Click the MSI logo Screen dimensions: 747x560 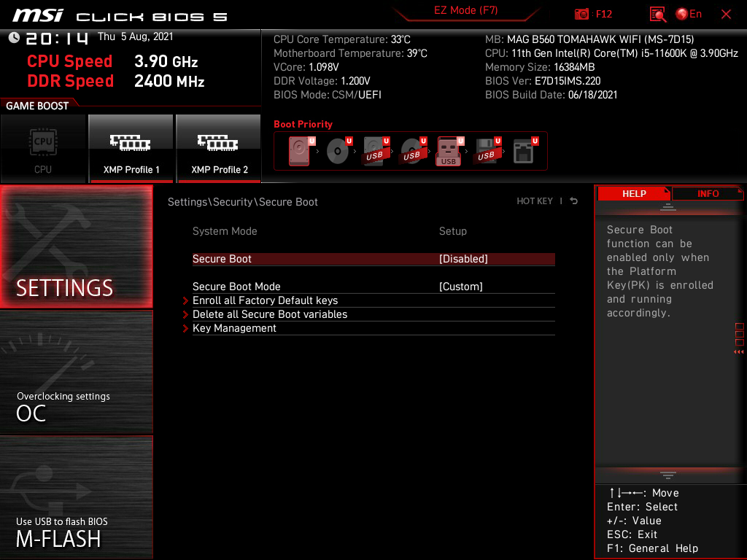click(38, 15)
